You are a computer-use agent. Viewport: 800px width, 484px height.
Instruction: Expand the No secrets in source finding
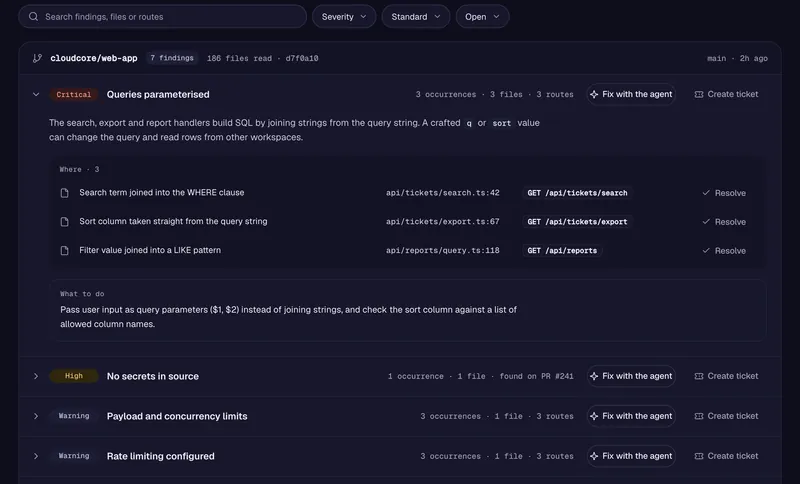click(x=36, y=376)
